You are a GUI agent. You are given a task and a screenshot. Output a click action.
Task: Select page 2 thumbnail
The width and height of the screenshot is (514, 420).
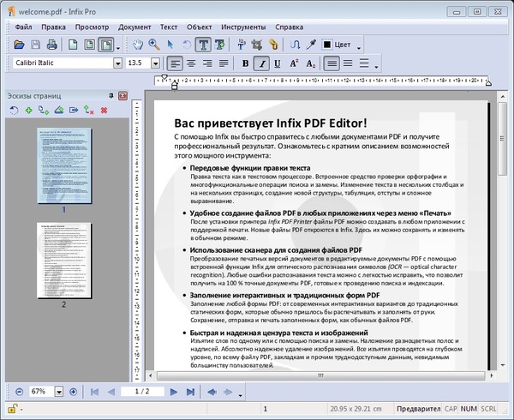[x=63, y=260]
